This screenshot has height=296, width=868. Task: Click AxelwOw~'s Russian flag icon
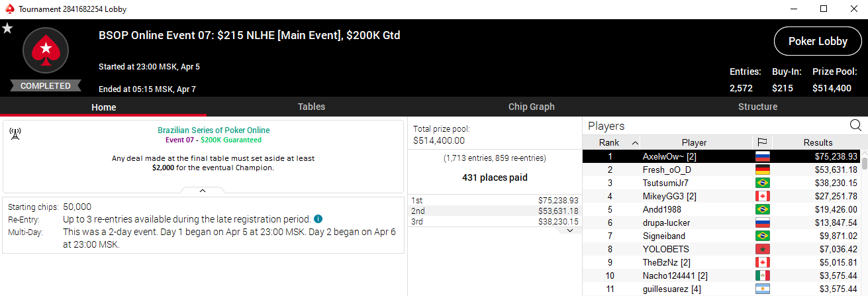(x=763, y=157)
